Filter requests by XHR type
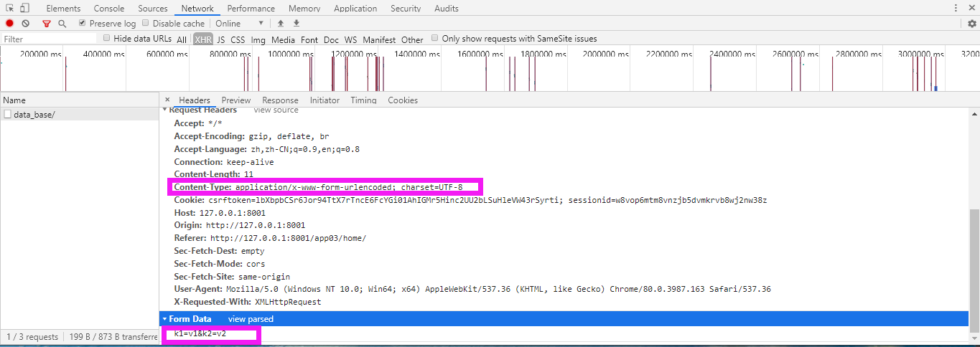The height and width of the screenshot is (347, 980). coord(203,39)
